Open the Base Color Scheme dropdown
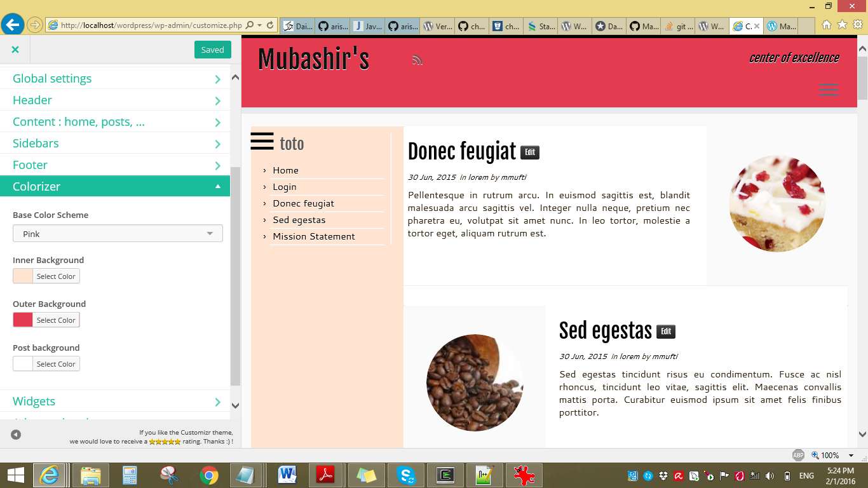This screenshot has width=868, height=488. coord(118,234)
